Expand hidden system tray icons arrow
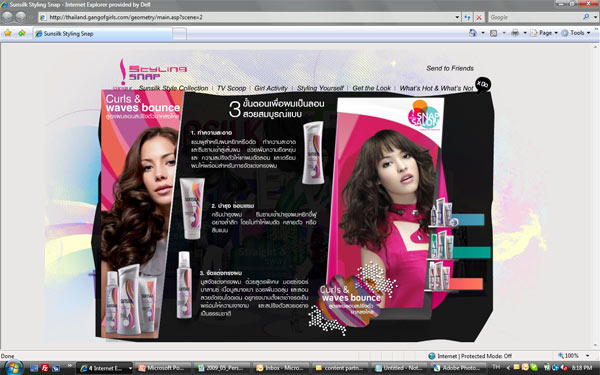600x375 pixels. 508,368
